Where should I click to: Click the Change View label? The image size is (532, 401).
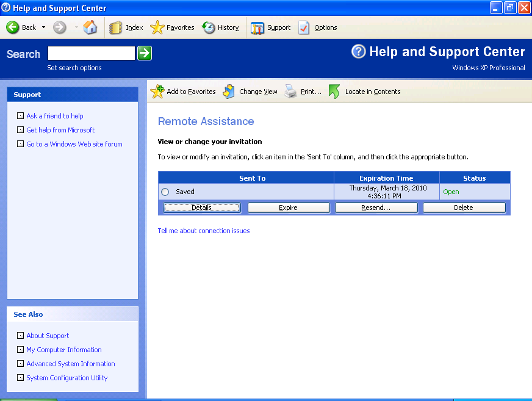(x=258, y=92)
